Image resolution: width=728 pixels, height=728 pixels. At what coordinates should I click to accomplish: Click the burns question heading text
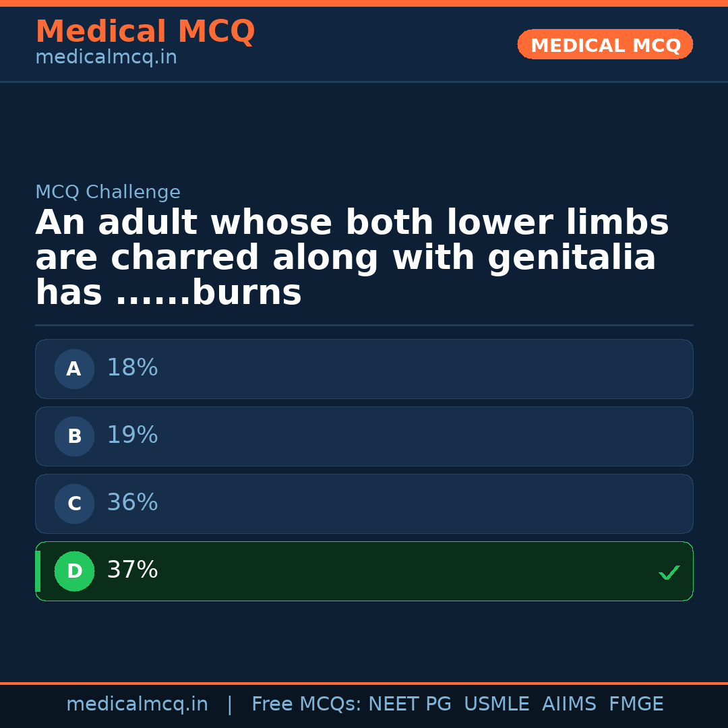click(352, 258)
